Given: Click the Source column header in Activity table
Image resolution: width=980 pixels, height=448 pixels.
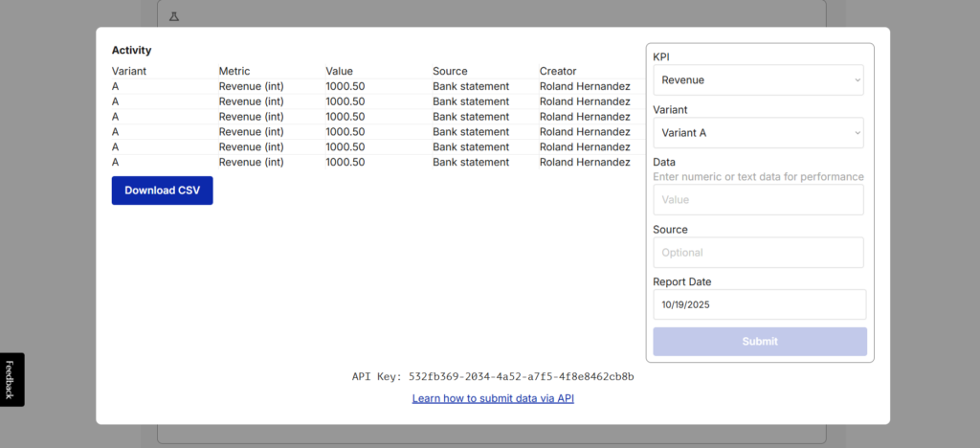Looking at the screenshot, I should click(450, 71).
